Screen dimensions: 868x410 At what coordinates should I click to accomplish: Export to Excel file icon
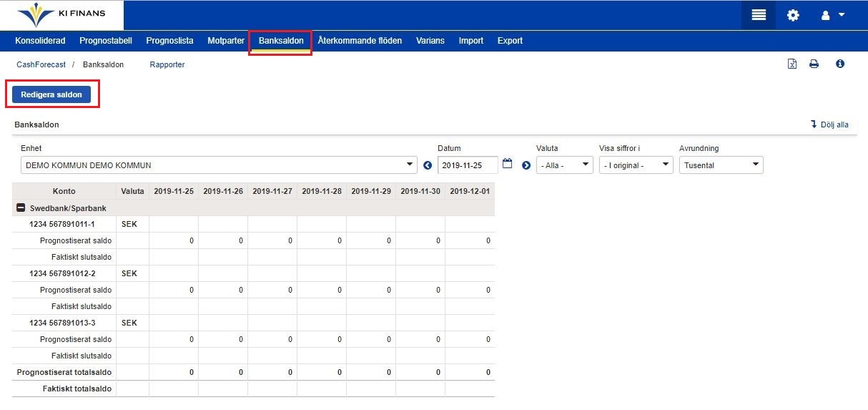[x=791, y=64]
